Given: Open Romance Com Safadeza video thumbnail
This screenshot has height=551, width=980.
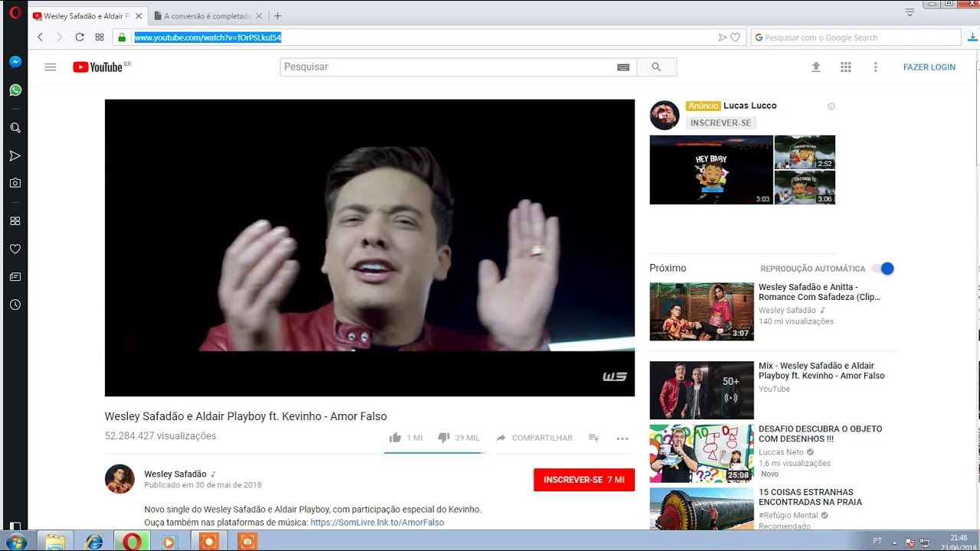Looking at the screenshot, I should tap(702, 311).
